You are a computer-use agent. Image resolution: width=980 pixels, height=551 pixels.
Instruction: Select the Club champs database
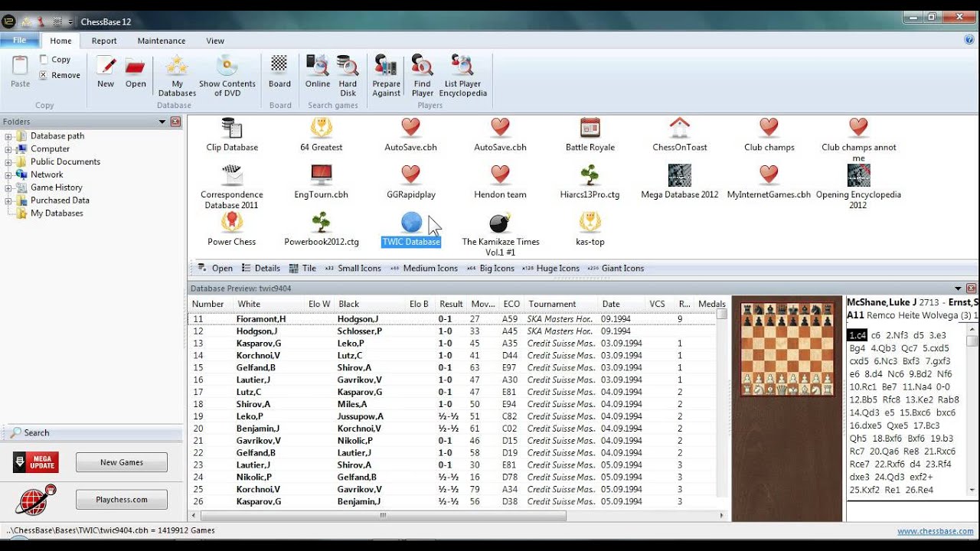point(769,135)
